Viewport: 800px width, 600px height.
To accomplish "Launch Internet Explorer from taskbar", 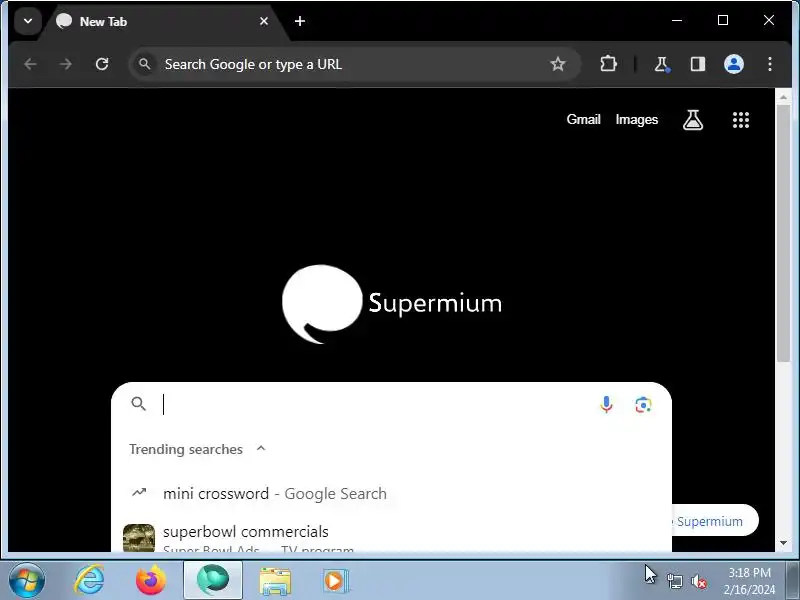I will (89, 581).
